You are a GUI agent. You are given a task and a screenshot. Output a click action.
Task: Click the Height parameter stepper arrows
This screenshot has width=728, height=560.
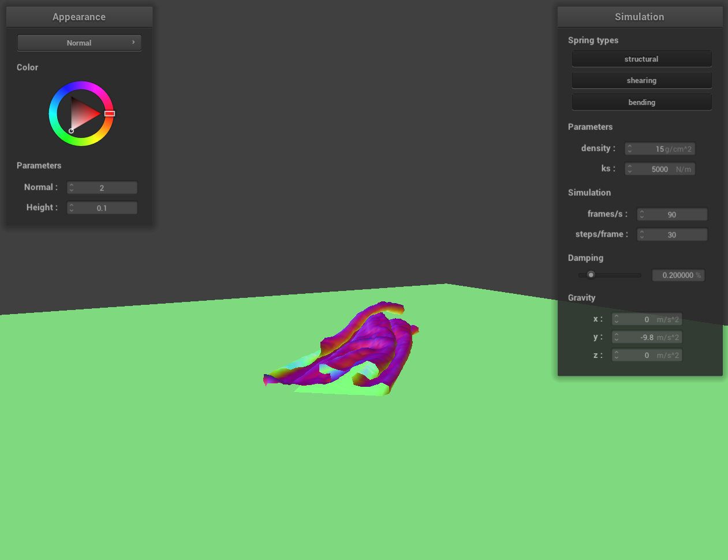click(72, 208)
